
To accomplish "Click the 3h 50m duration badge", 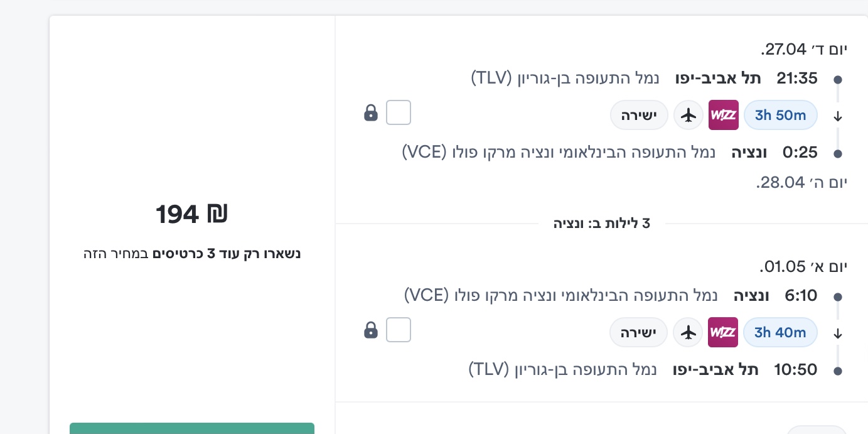I will (x=780, y=115).
